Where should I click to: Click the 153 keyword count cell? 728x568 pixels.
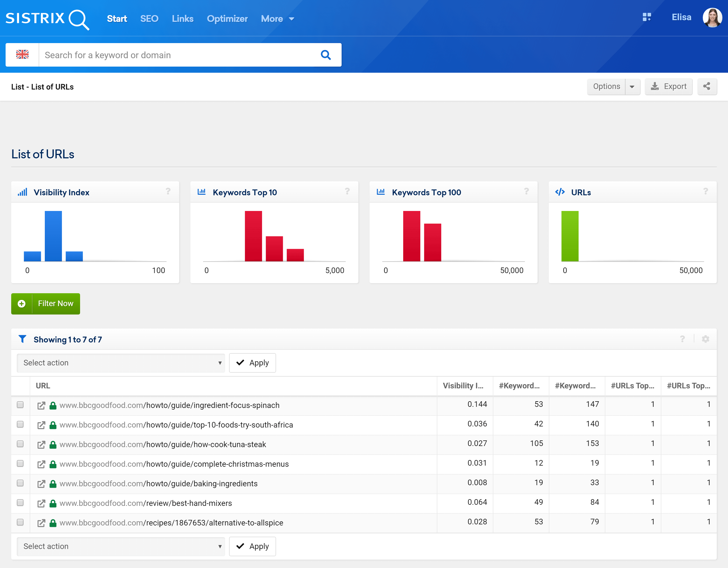tap(592, 444)
